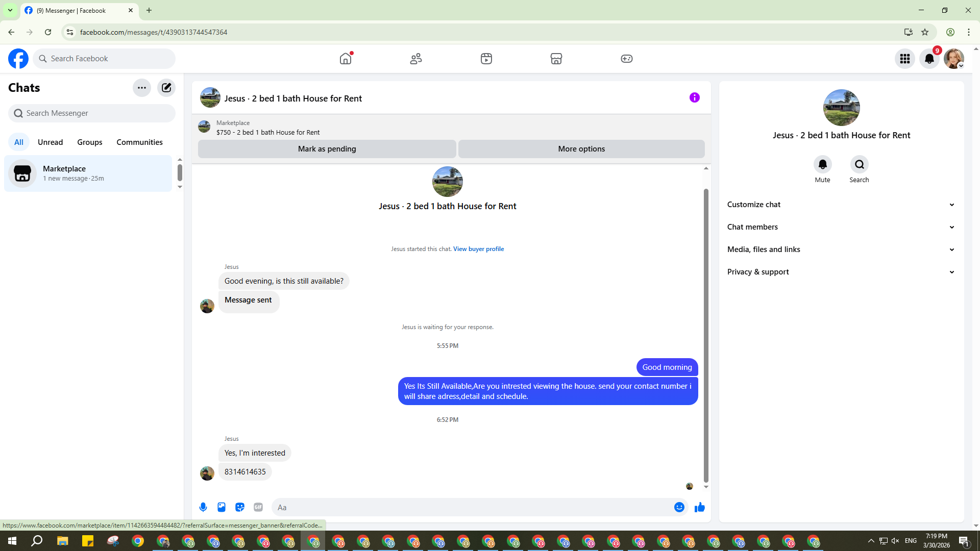
Task: Expand the Customize chat section
Action: coord(841,205)
